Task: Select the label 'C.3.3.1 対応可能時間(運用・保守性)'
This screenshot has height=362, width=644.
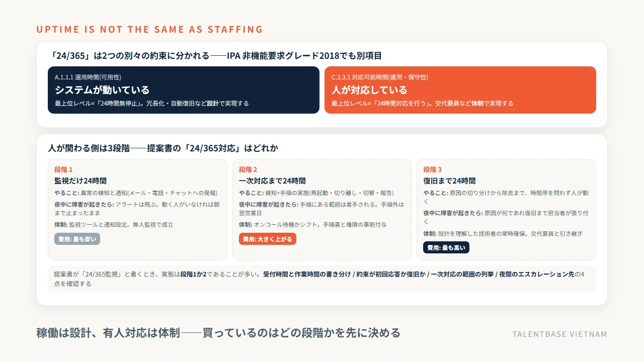Action: [x=380, y=77]
